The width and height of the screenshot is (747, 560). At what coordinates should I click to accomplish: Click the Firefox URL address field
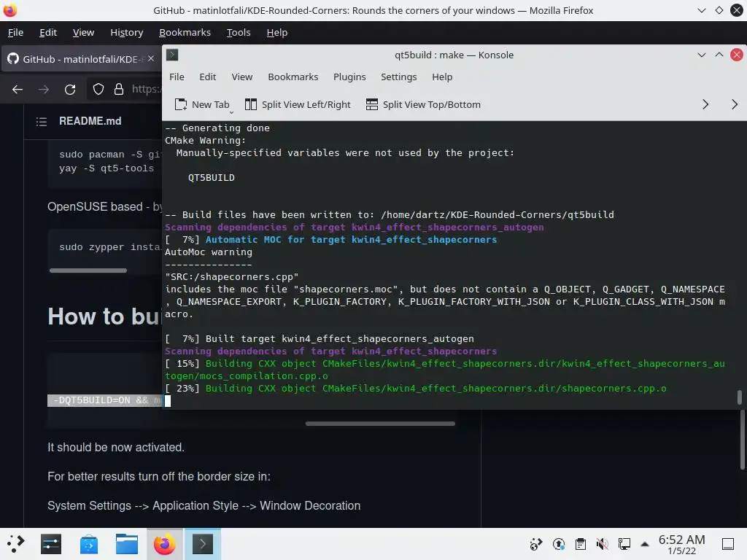click(146, 89)
